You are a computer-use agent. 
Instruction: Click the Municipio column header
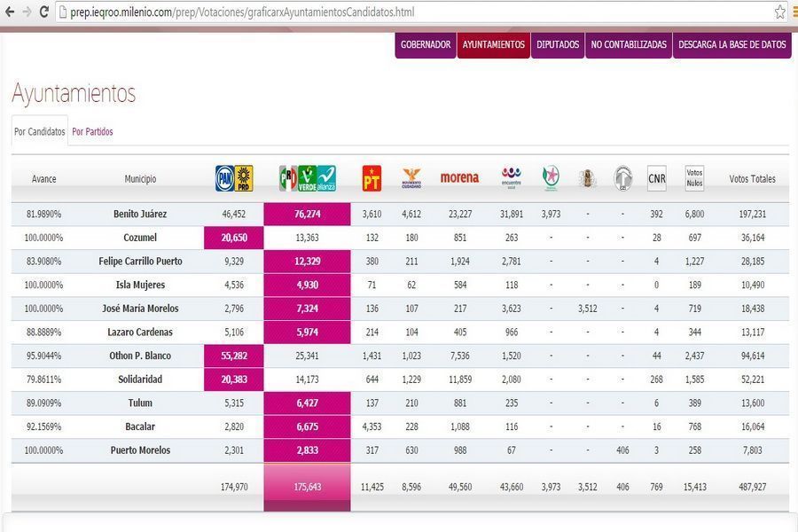click(140, 179)
